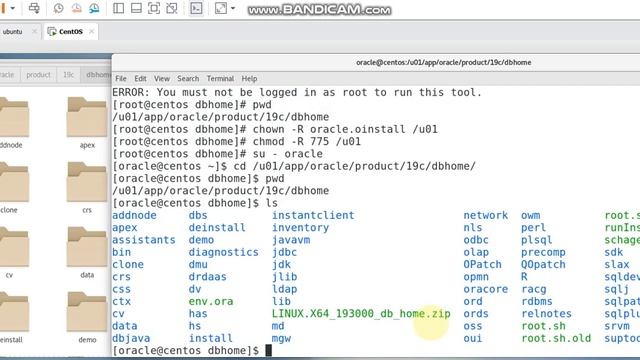Click 'javavm' in the ls output

point(291,240)
